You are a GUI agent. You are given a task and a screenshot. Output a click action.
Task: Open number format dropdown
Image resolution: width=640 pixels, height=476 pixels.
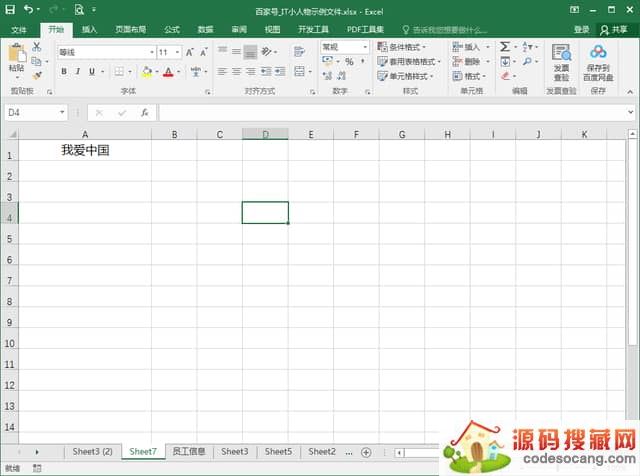click(365, 47)
